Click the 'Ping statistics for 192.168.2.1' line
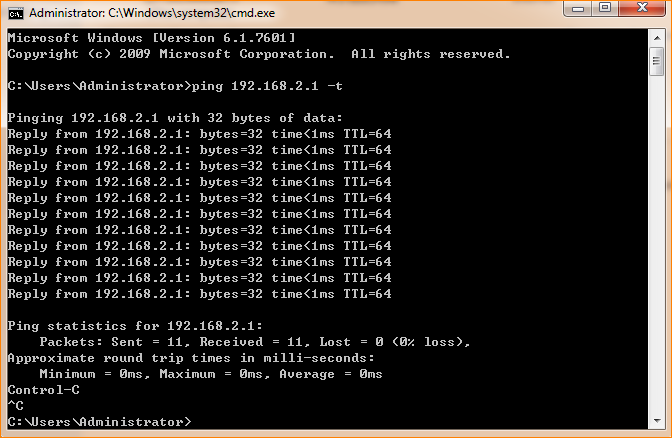The image size is (672, 438). click(x=134, y=326)
